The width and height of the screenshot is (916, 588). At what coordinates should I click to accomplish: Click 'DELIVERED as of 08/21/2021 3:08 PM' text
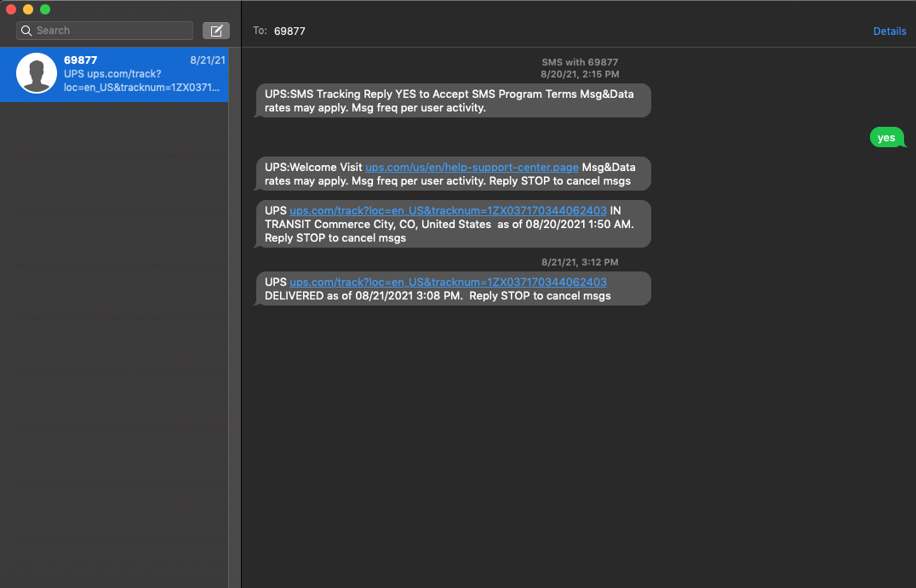click(363, 296)
